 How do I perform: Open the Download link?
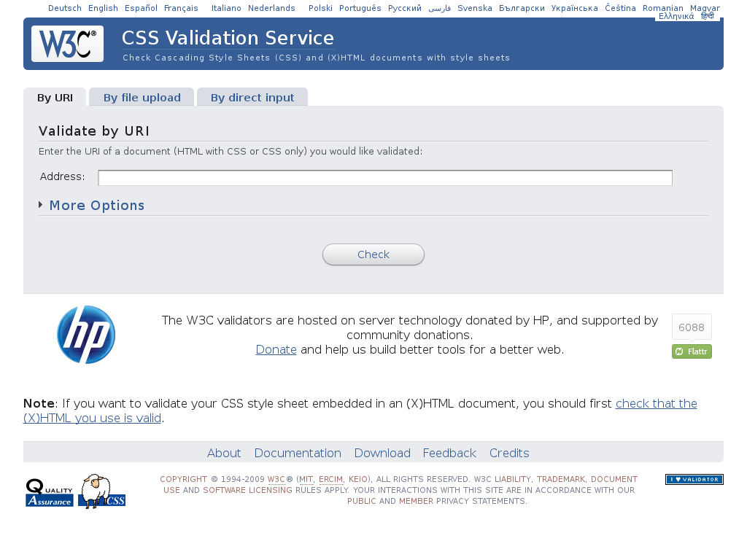pyautogui.click(x=382, y=453)
